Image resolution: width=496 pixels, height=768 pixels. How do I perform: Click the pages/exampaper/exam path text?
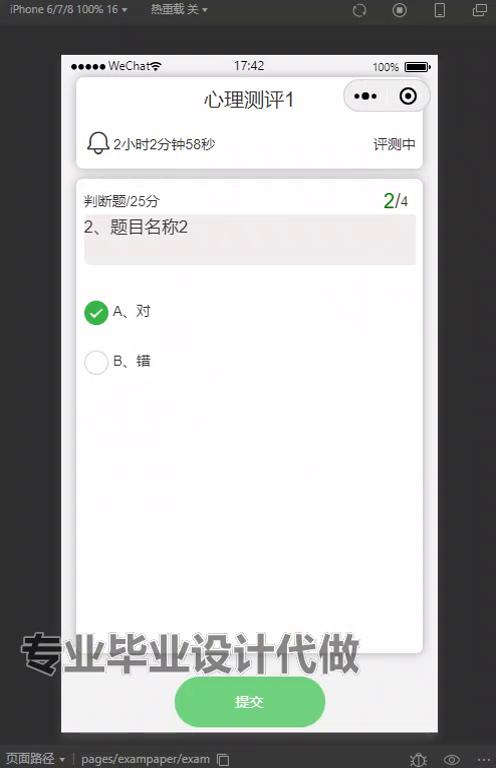click(145, 759)
